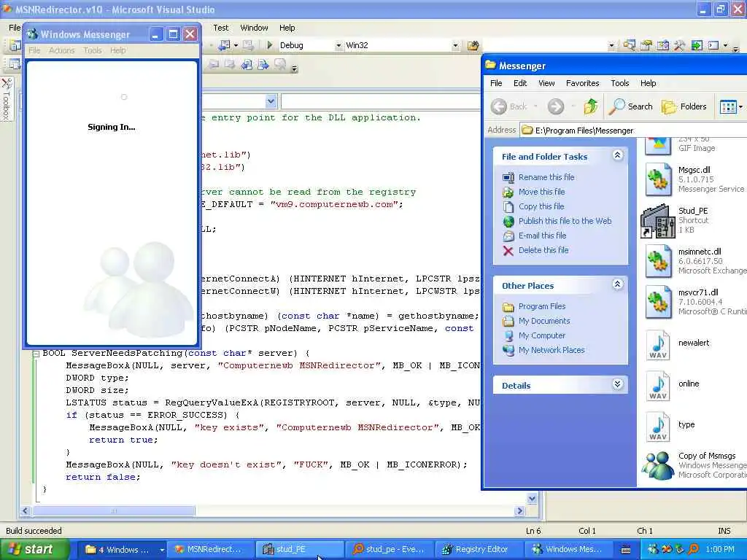Click the Start Page green arrow icon

pos(697,45)
